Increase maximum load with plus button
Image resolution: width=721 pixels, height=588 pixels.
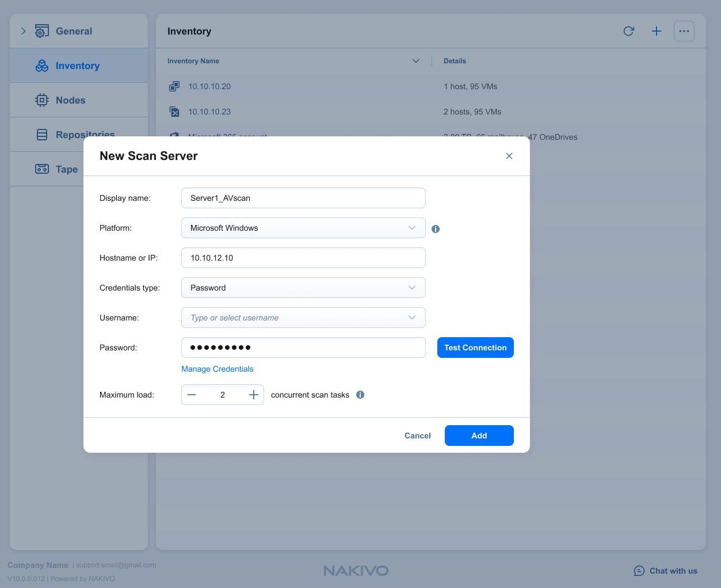point(253,395)
